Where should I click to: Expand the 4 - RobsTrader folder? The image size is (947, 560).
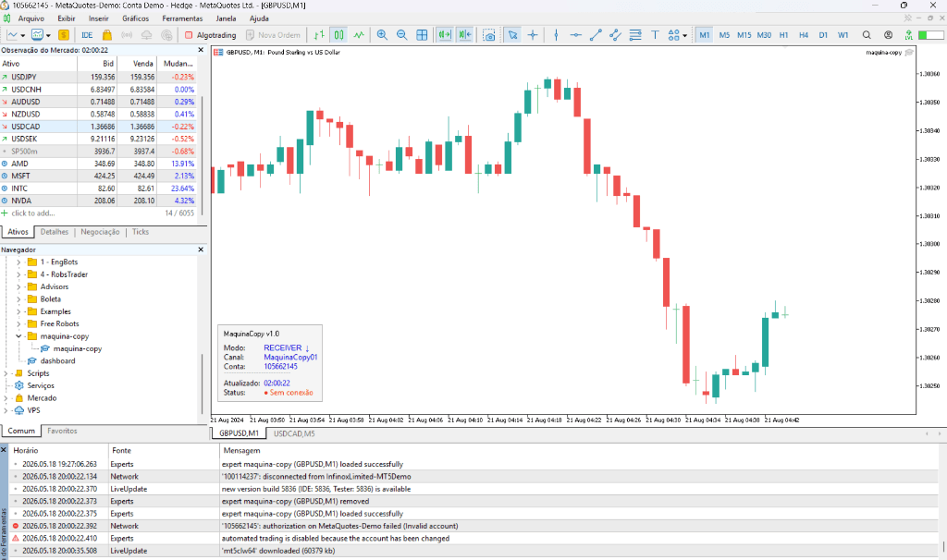(18, 274)
